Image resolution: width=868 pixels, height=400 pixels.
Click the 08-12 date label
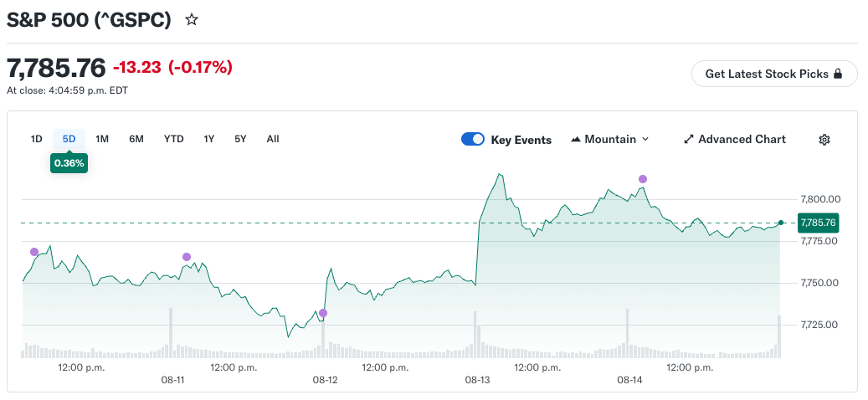click(325, 380)
